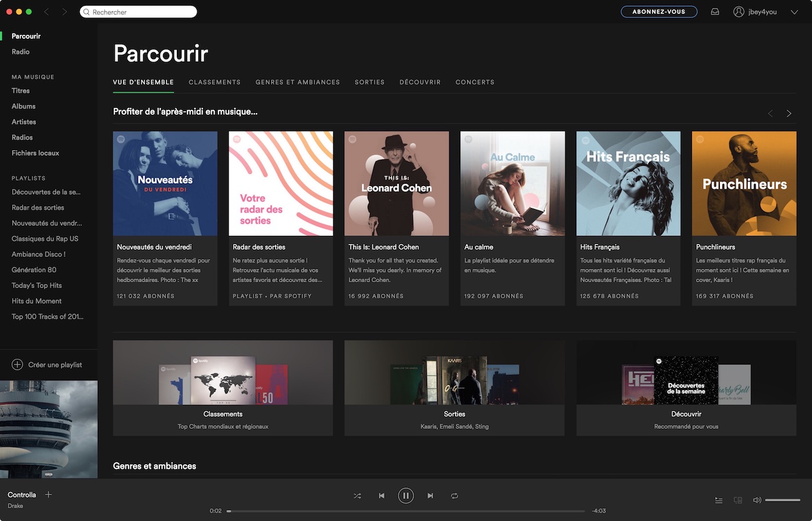This screenshot has width=812, height=521.
Task: Mute the volume speaker icon
Action: pos(757,500)
